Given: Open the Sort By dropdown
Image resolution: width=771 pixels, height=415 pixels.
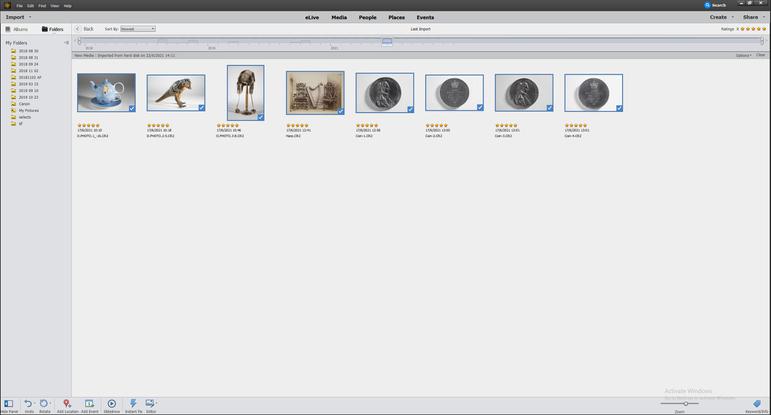Looking at the screenshot, I should point(138,29).
